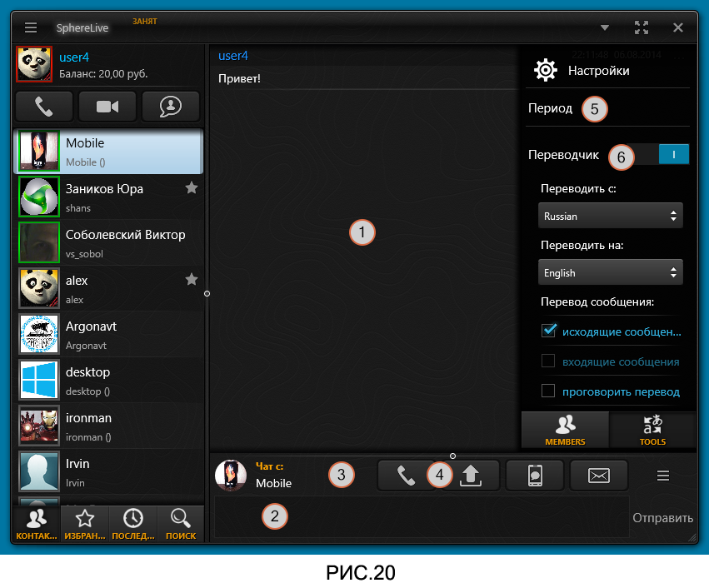
Task: Select the desktop contact
Action: coord(108,381)
